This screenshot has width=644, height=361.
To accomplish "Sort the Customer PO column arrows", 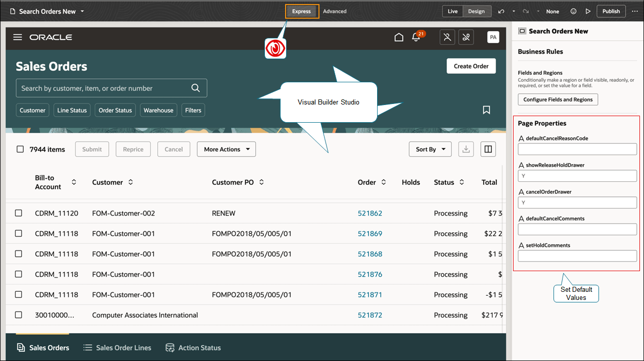I will [x=261, y=182].
